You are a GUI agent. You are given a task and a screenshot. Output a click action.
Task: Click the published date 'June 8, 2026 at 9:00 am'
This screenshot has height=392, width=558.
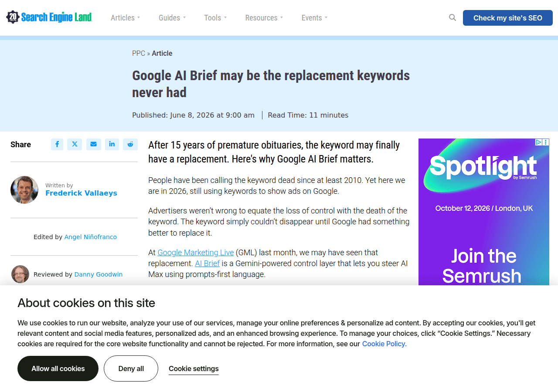pyautogui.click(x=212, y=115)
